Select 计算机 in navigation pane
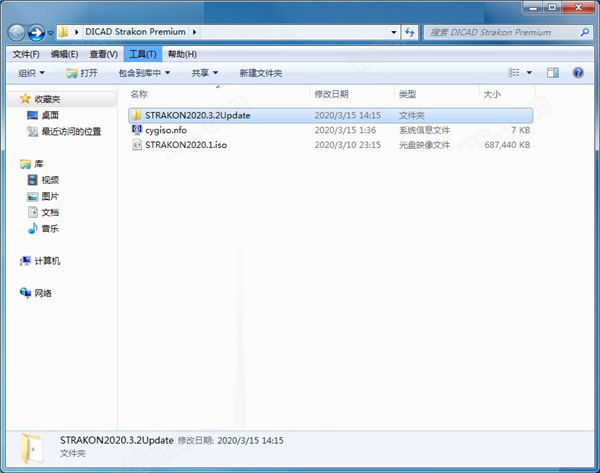 point(40,261)
